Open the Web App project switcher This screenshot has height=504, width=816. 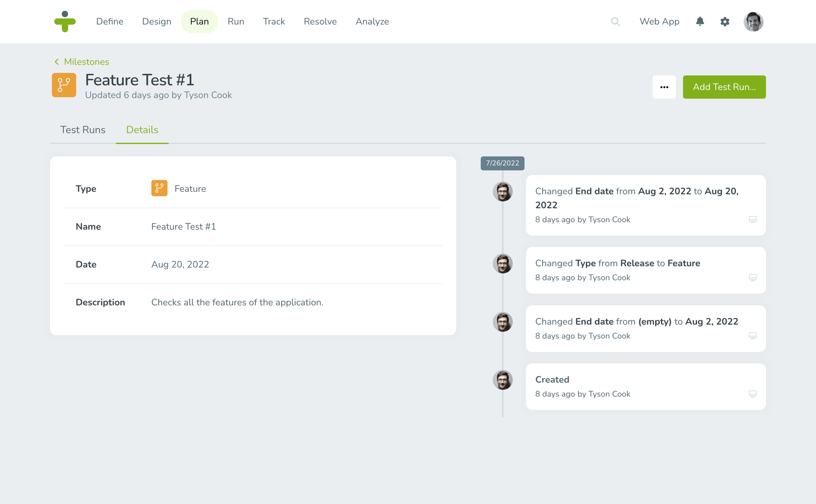[659, 22]
